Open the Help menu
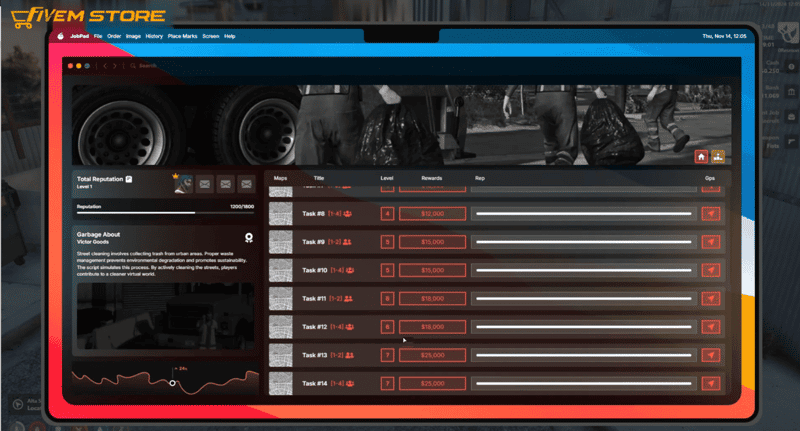 [x=230, y=36]
